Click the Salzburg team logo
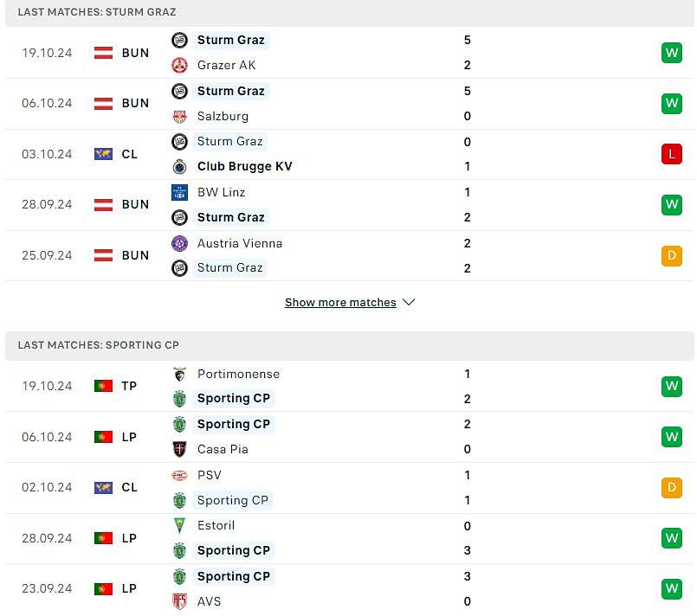 (x=179, y=116)
